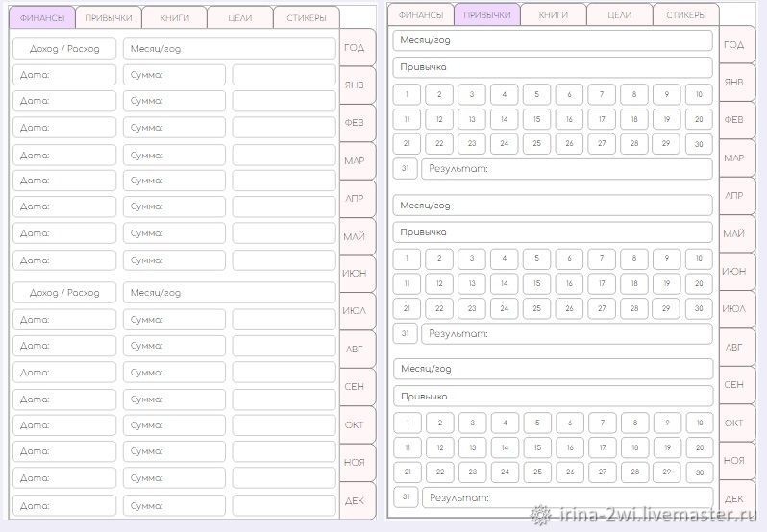Image resolution: width=767 pixels, height=532 pixels.
Task: Mark day 31 in first habit tracker
Action: coord(405,169)
